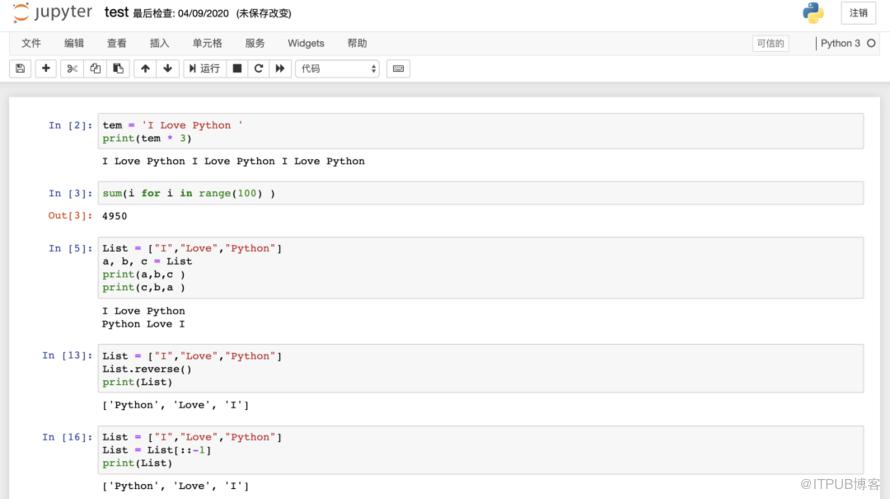Interrupt the kernel with stop icon
This screenshot has height=499, width=890.
pyautogui.click(x=237, y=69)
